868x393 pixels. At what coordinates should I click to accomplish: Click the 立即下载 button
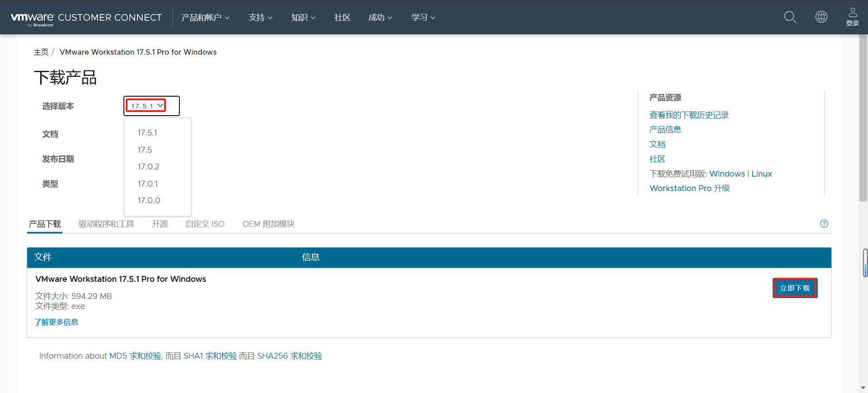[794, 288]
